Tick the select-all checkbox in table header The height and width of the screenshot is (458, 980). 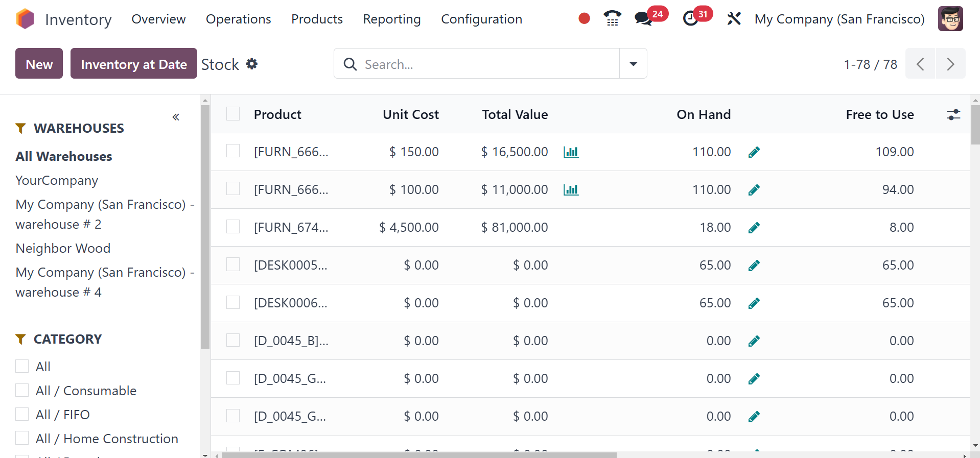[233, 114]
